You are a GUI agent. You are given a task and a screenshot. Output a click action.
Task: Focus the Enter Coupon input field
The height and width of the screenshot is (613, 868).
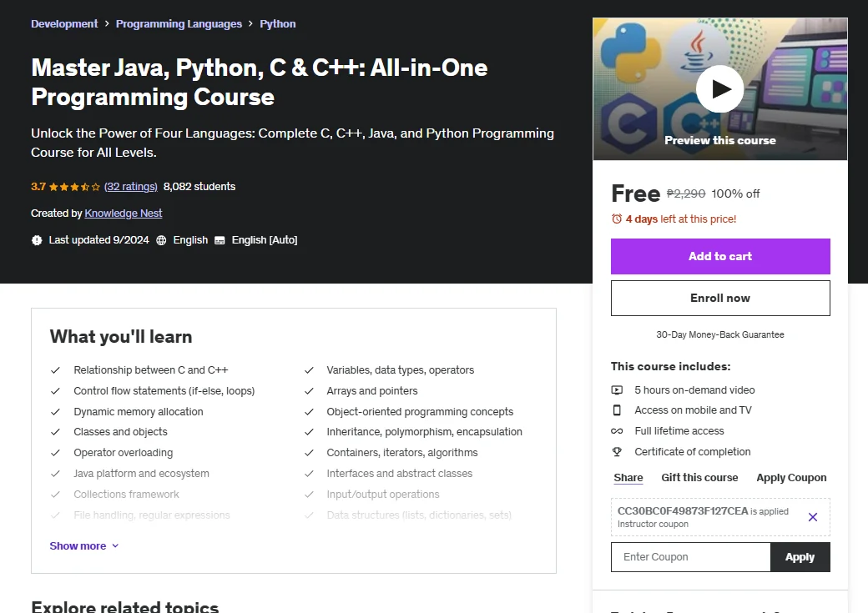coord(691,557)
